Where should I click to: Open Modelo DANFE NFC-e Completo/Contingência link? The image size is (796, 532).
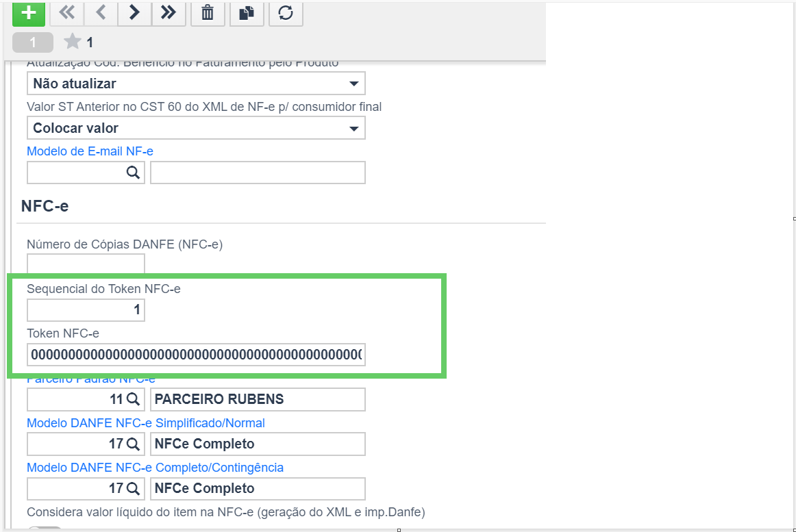pos(155,468)
